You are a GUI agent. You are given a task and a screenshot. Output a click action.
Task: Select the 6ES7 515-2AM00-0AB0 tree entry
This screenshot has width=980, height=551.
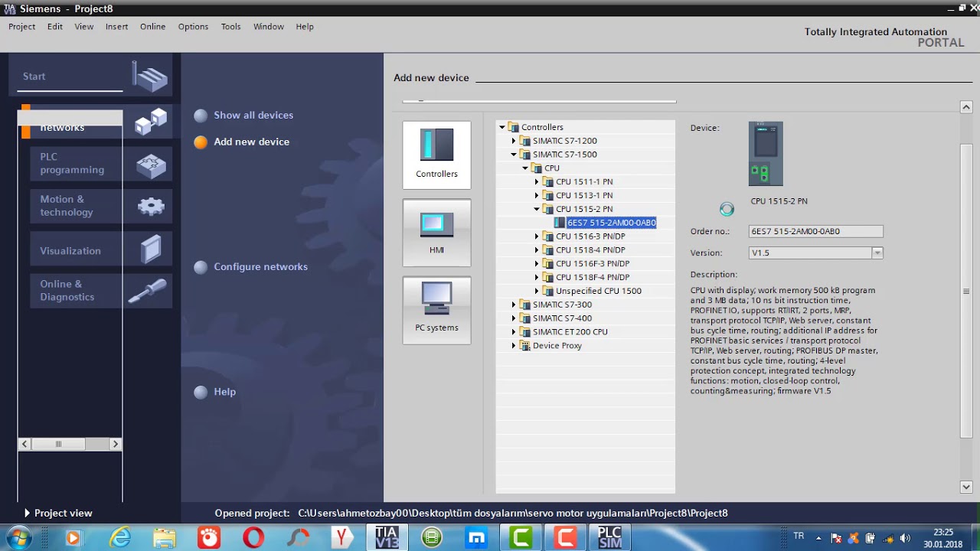point(611,223)
